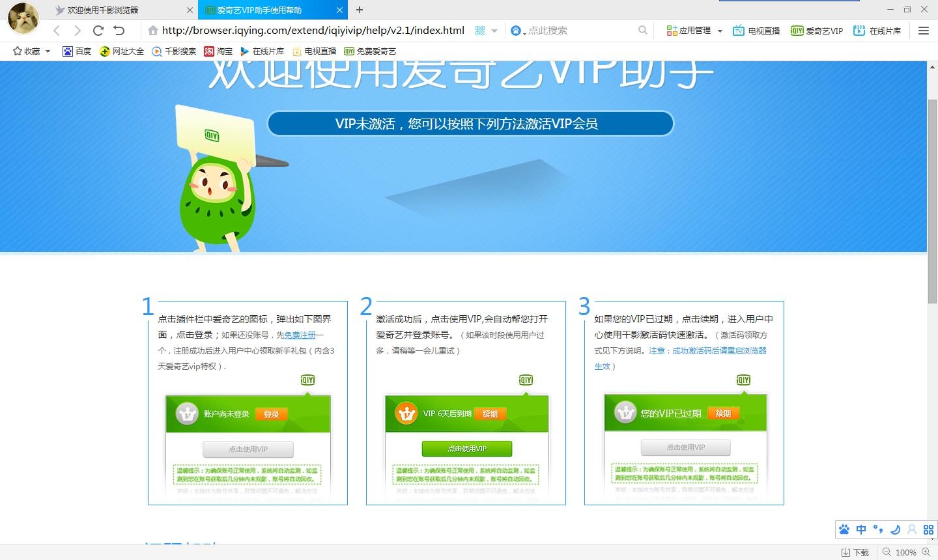Expand the 应用管理 dropdown arrow
The width and height of the screenshot is (938, 560).
[720, 31]
